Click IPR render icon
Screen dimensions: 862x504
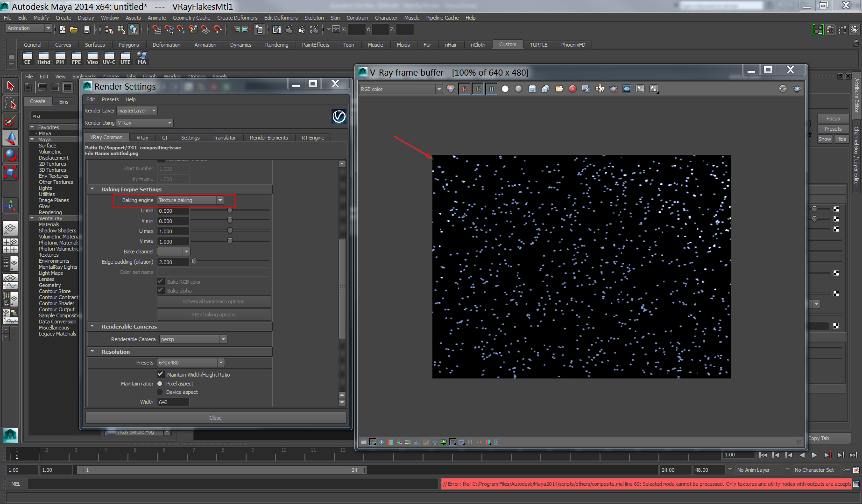pos(302,29)
